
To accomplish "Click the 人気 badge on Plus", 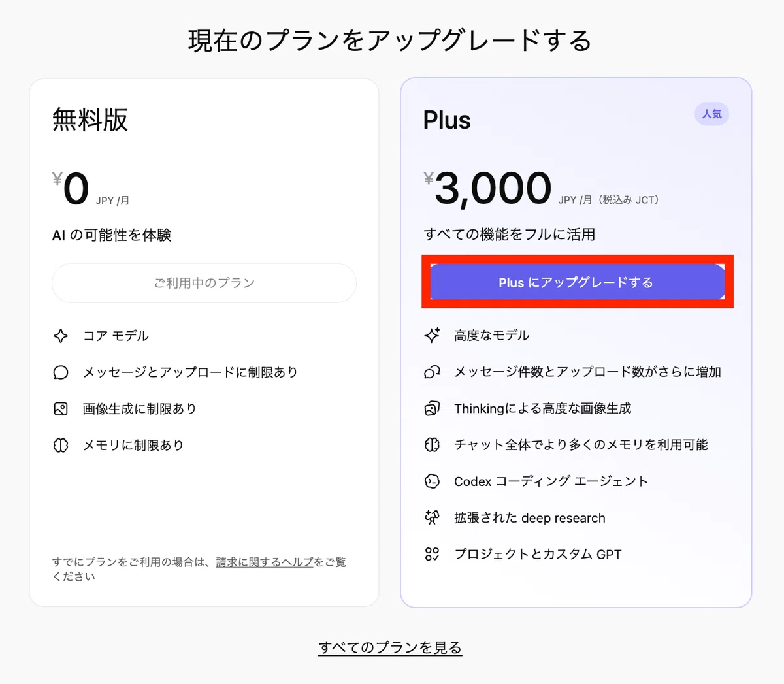I will coord(711,114).
